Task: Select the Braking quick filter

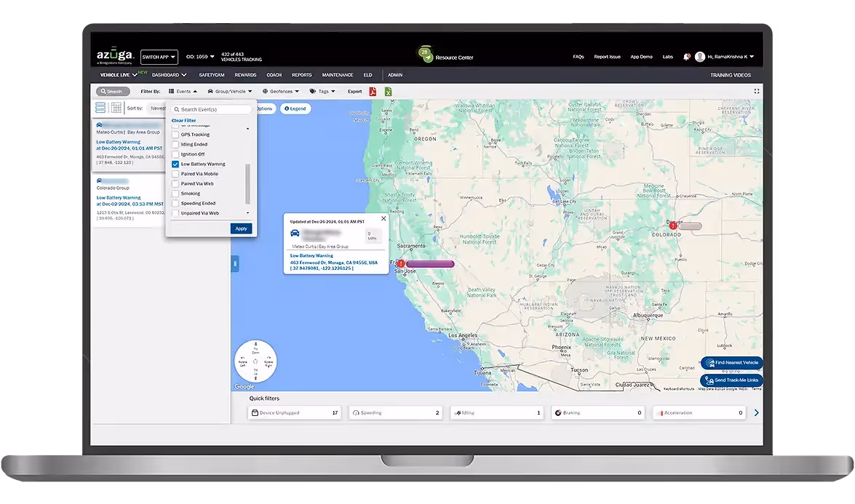Action: pyautogui.click(x=598, y=413)
